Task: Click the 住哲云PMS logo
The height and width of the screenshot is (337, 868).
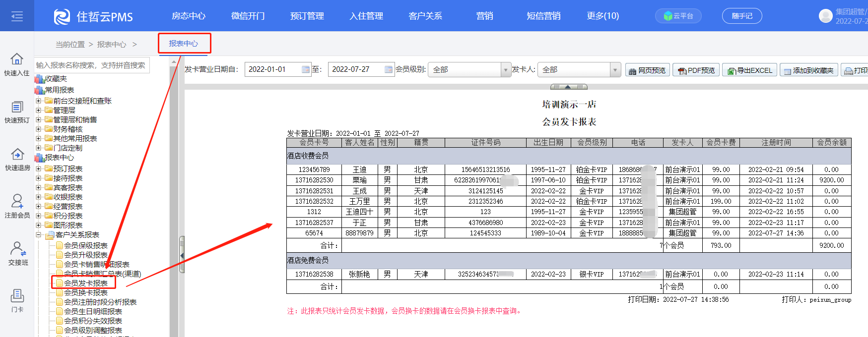Action: point(93,17)
